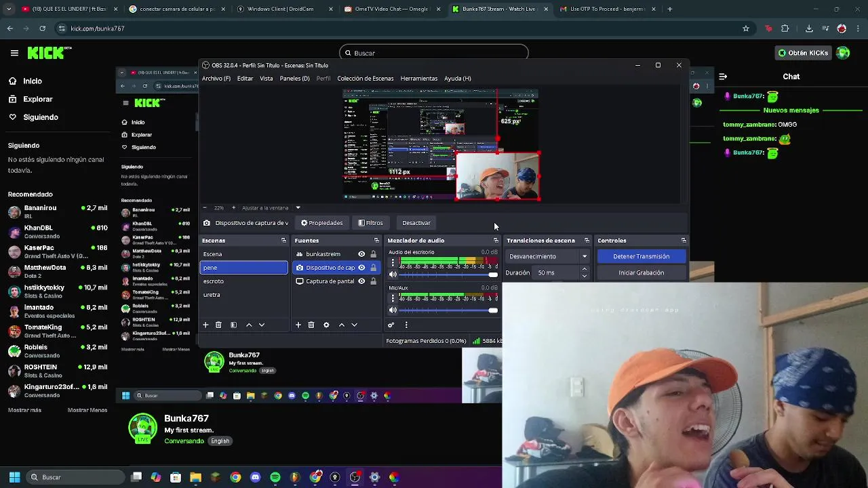Add a new source in Fuentes panel
This screenshot has width=868, height=488.
tap(298, 325)
